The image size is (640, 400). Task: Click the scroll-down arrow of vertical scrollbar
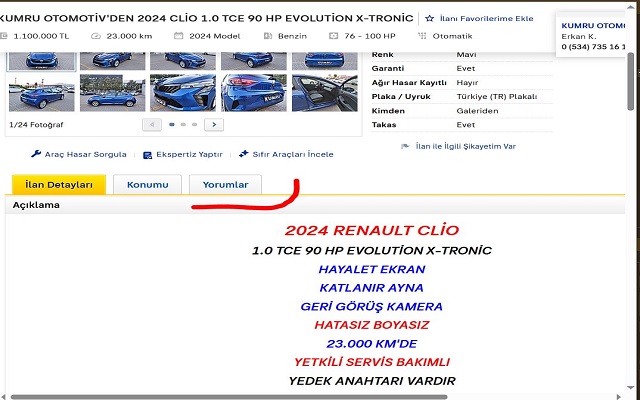631,387
